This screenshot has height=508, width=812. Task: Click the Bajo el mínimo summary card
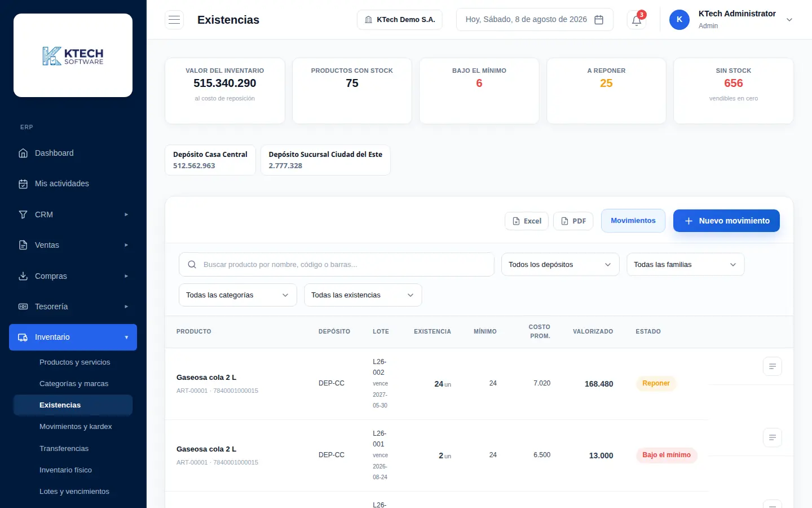[x=479, y=91]
